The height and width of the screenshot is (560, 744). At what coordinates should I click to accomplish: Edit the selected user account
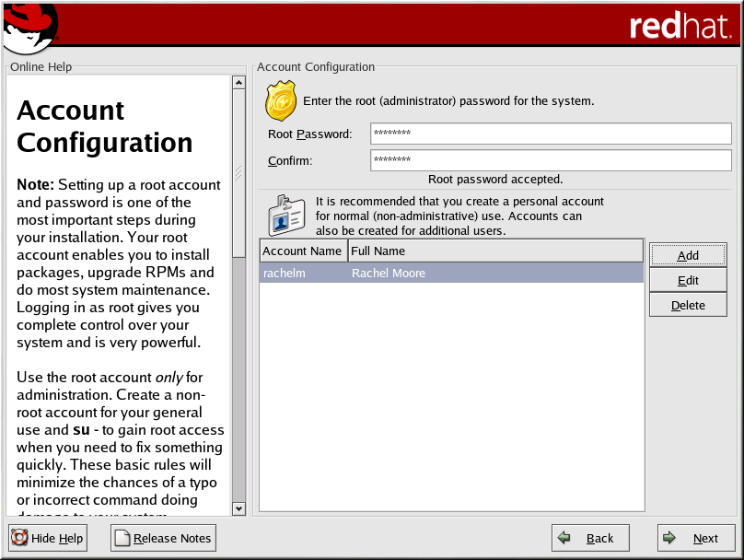coord(688,280)
